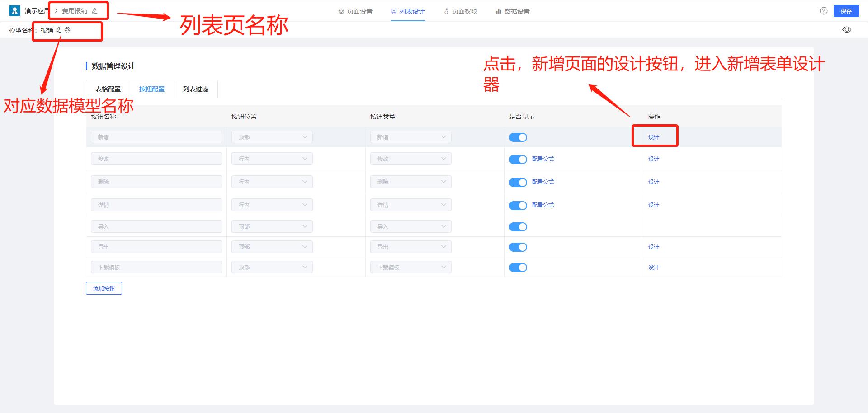
Task: Toggle display switch for 新增 row
Action: tap(518, 137)
